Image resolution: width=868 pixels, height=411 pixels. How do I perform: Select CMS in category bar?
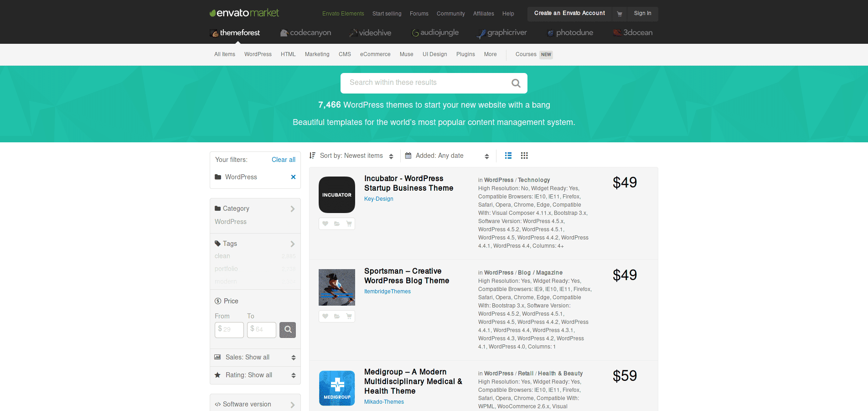pyautogui.click(x=345, y=54)
